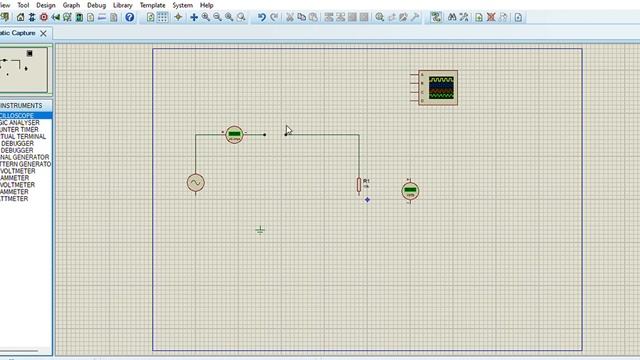Paste from clipboard icon
The width and height of the screenshot is (640, 360).
click(313, 17)
